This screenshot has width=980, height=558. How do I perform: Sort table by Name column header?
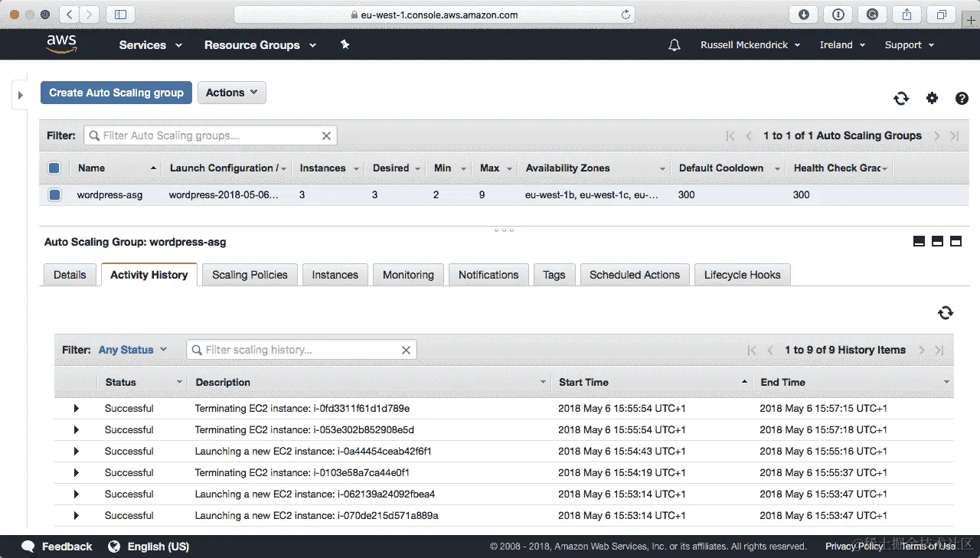[115, 168]
